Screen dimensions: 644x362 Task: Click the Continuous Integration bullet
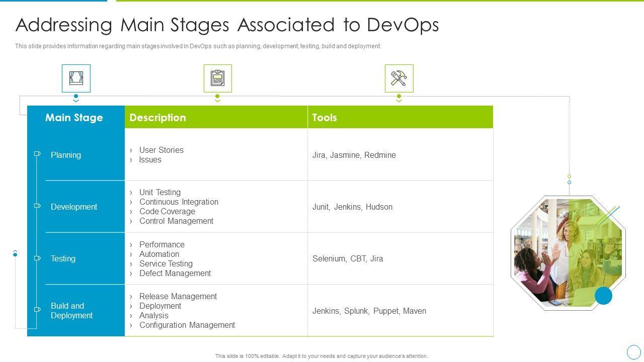coord(179,202)
